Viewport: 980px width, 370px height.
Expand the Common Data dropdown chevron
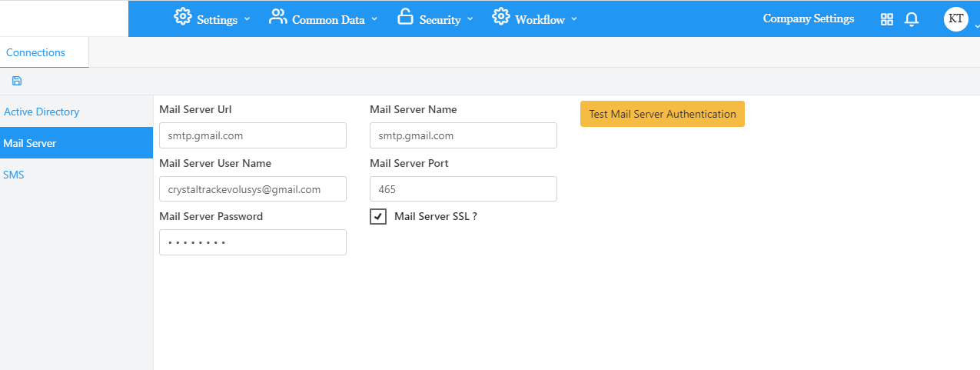coord(374,19)
